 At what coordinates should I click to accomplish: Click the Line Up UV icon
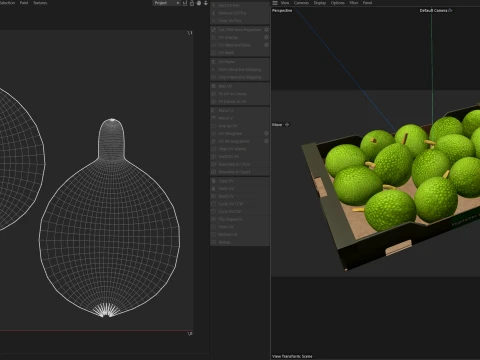pyautogui.click(x=214, y=126)
